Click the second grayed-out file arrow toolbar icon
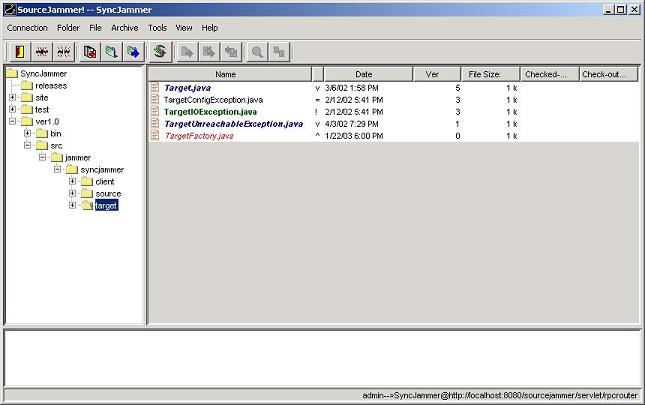Image resolution: width=645 pixels, height=405 pixels. [x=209, y=52]
